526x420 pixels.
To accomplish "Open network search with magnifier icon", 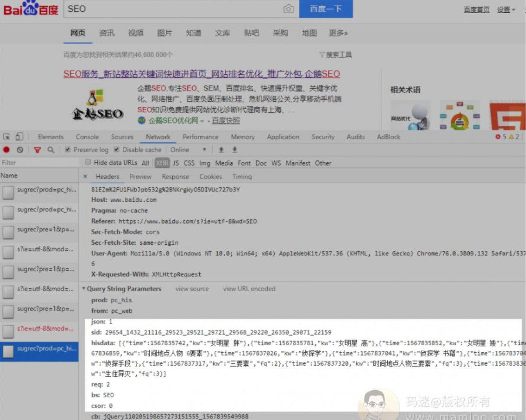I will [51, 150].
